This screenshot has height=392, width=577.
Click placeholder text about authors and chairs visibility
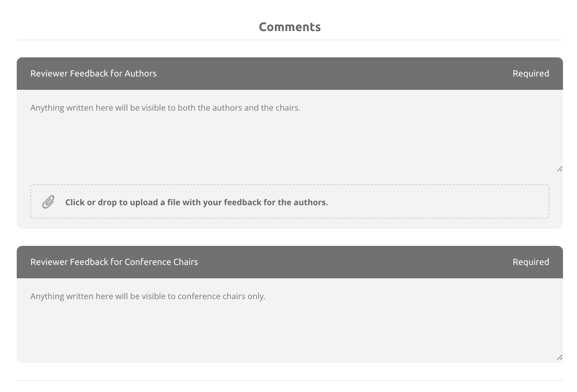click(x=165, y=108)
